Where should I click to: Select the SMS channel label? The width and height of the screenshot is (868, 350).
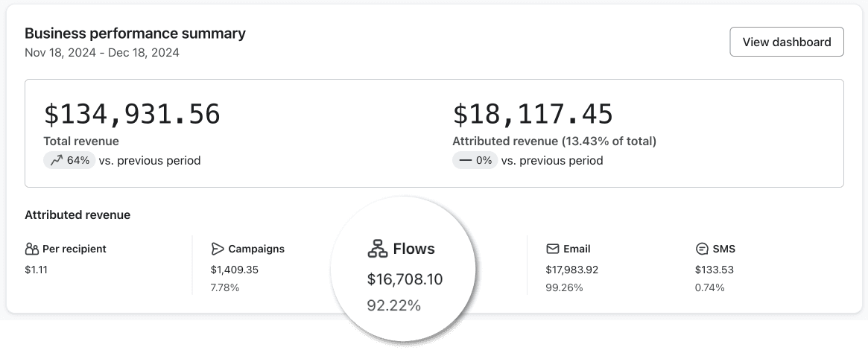pos(724,249)
